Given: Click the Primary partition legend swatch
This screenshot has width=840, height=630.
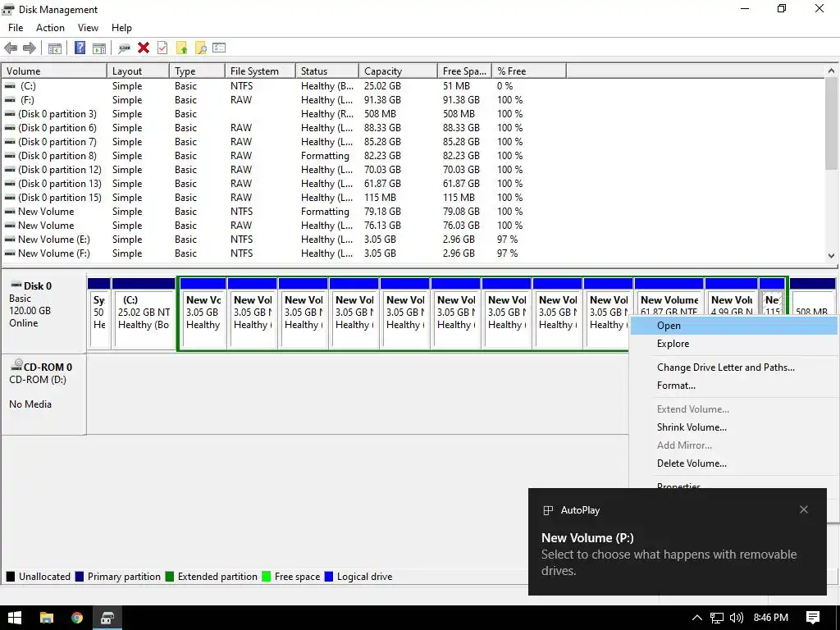Looking at the screenshot, I should [80, 577].
